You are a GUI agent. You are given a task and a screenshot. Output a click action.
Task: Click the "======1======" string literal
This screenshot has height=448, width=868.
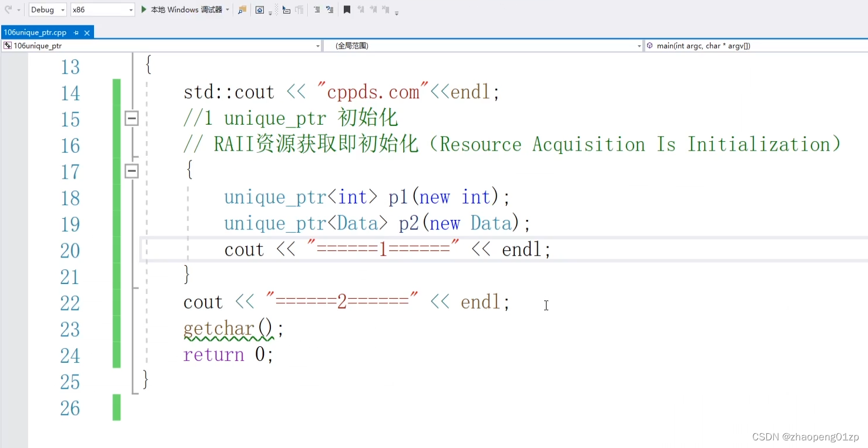(x=383, y=249)
